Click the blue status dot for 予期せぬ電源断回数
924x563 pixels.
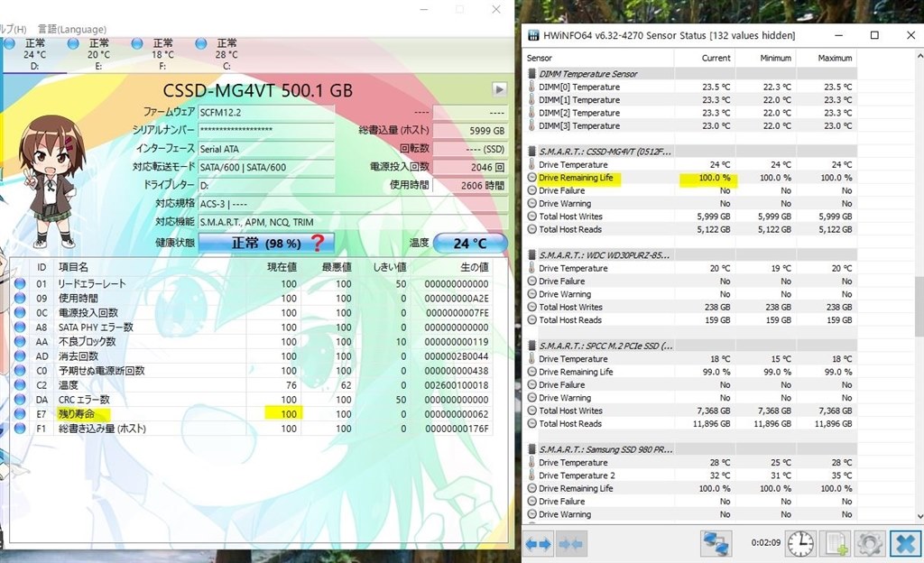click(x=20, y=371)
